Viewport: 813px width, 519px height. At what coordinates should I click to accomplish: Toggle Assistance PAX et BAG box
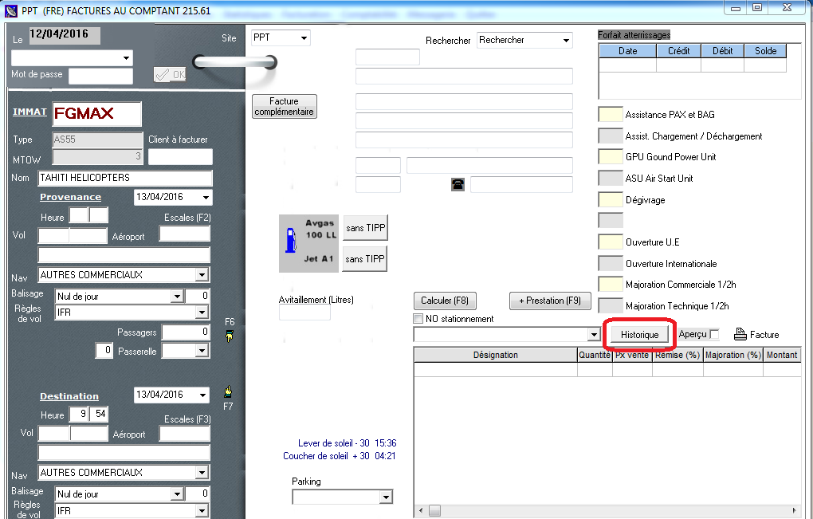pyautogui.click(x=609, y=115)
